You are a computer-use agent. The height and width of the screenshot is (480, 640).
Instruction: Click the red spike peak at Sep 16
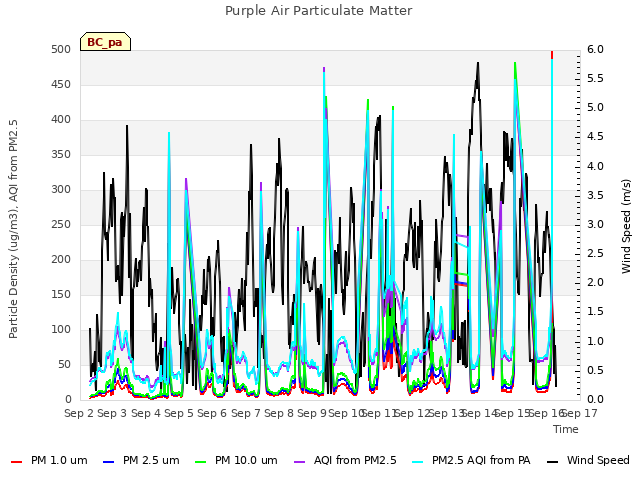tap(552, 55)
